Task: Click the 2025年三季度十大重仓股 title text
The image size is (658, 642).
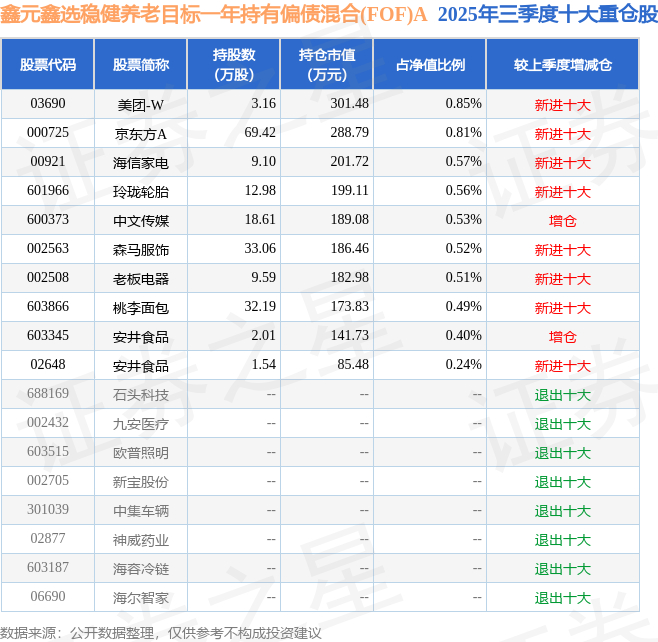Action: 548,14
